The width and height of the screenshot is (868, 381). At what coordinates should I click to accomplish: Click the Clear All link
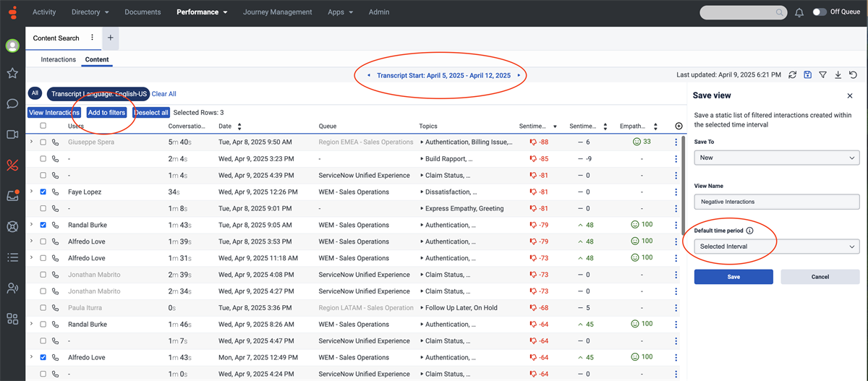pos(163,94)
